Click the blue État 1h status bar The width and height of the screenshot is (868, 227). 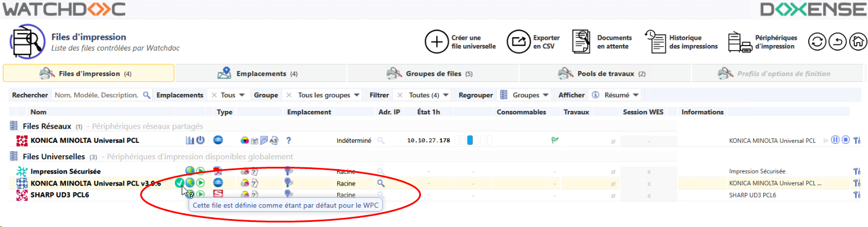(x=470, y=140)
